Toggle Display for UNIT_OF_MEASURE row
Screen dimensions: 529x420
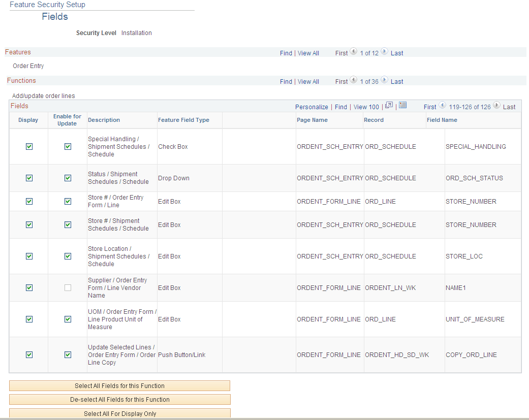click(x=29, y=319)
